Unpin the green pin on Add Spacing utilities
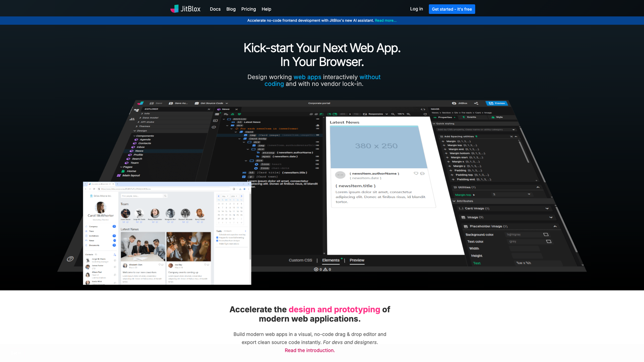644x362 pixels. pos(476,136)
